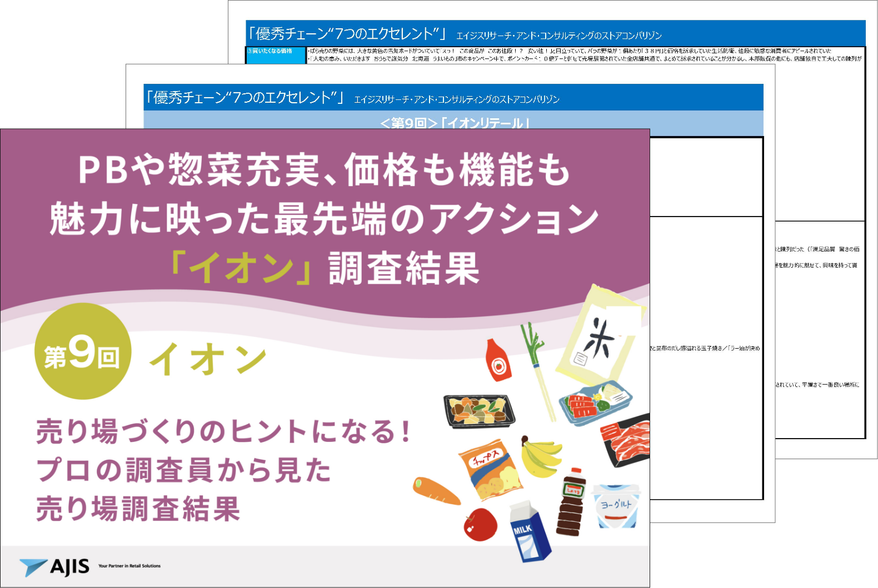Click the line 売り場づくりのヒントになる!
Screen dimensions: 878x588
click(223, 431)
